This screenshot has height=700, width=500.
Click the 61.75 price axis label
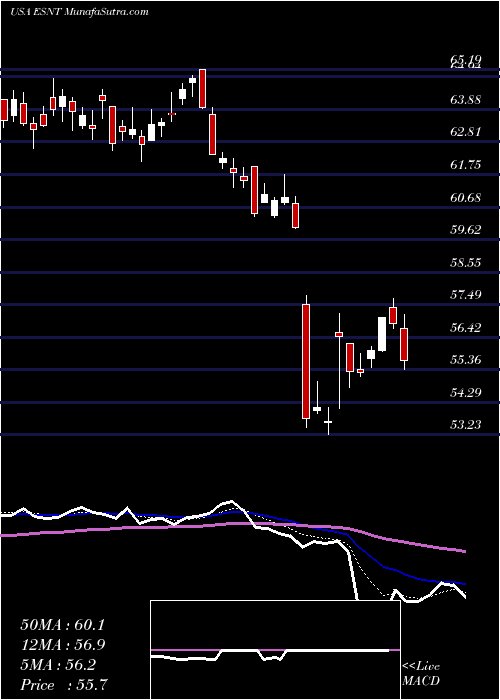[466, 165]
